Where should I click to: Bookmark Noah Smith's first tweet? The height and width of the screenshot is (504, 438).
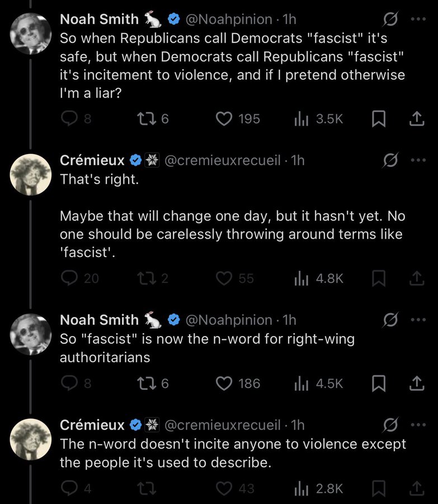pyautogui.click(x=379, y=119)
